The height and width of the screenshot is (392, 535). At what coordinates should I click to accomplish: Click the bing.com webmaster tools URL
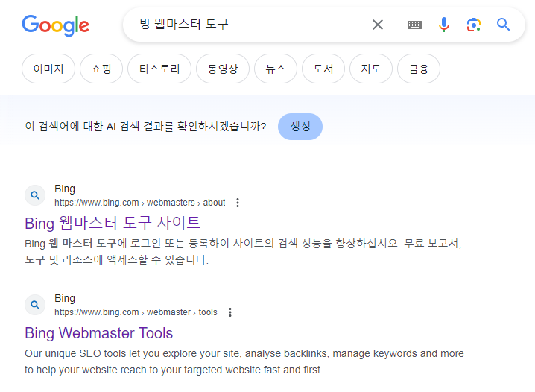[x=136, y=312]
